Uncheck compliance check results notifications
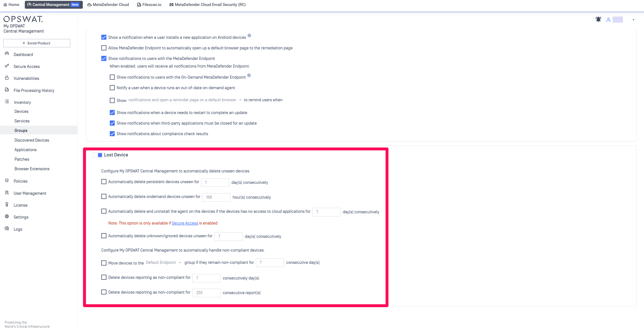The width and height of the screenshot is (644, 328). [x=112, y=134]
